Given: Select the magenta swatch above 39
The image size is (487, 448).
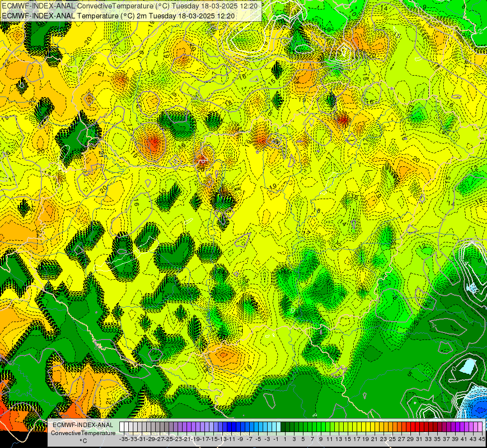Looking at the screenshot, I should (x=453, y=427).
